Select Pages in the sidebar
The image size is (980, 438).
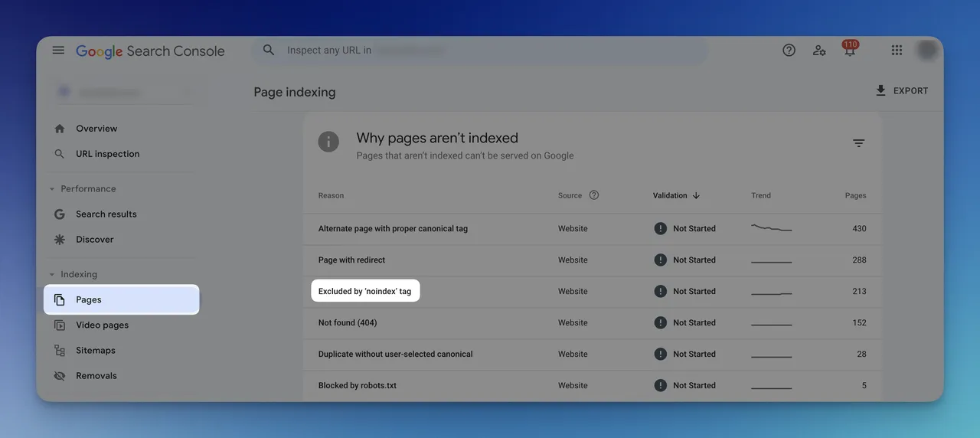(x=121, y=299)
